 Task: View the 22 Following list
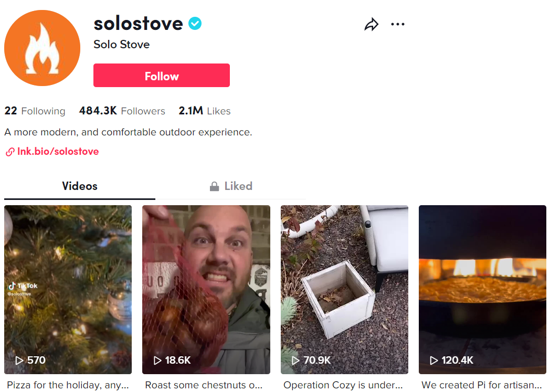pyautogui.click(x=35, y=111)
